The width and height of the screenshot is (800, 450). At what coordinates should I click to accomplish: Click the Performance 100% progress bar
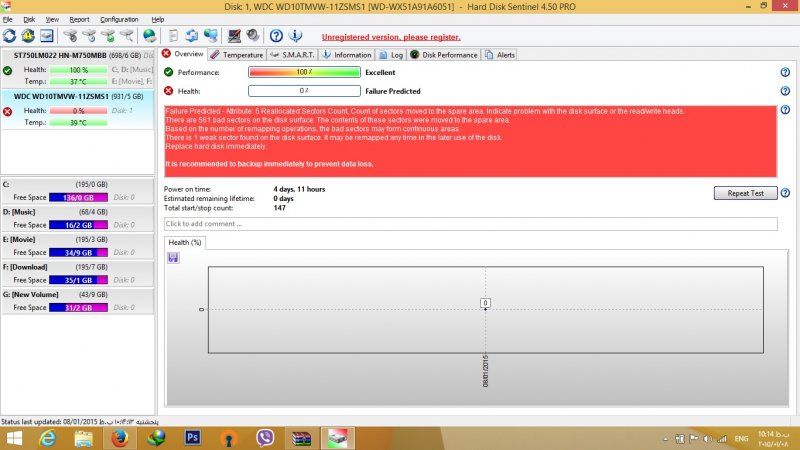tap(304, 72)
